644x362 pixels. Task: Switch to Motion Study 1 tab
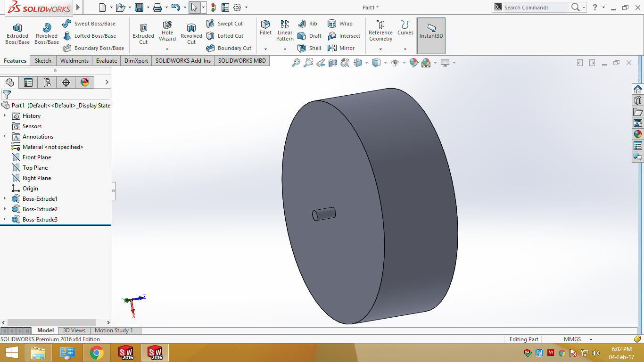[114, 330]
